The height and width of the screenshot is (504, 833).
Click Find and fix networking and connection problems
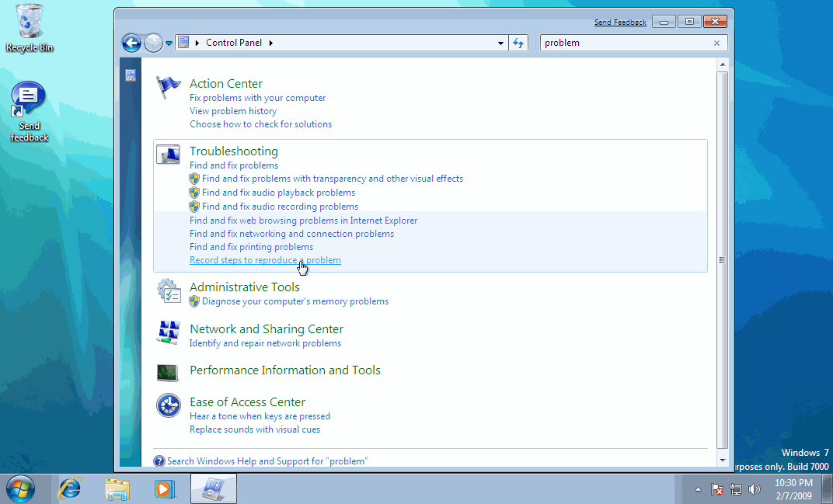[291, 234]
